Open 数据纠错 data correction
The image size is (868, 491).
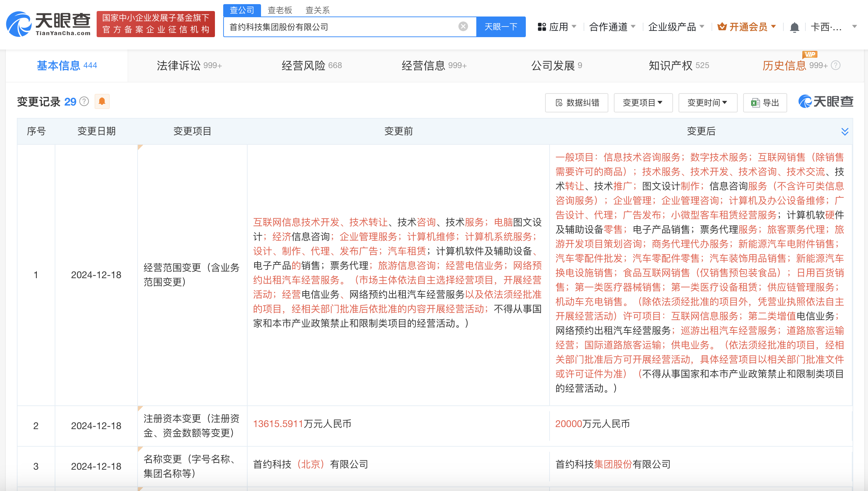(577, 102)
